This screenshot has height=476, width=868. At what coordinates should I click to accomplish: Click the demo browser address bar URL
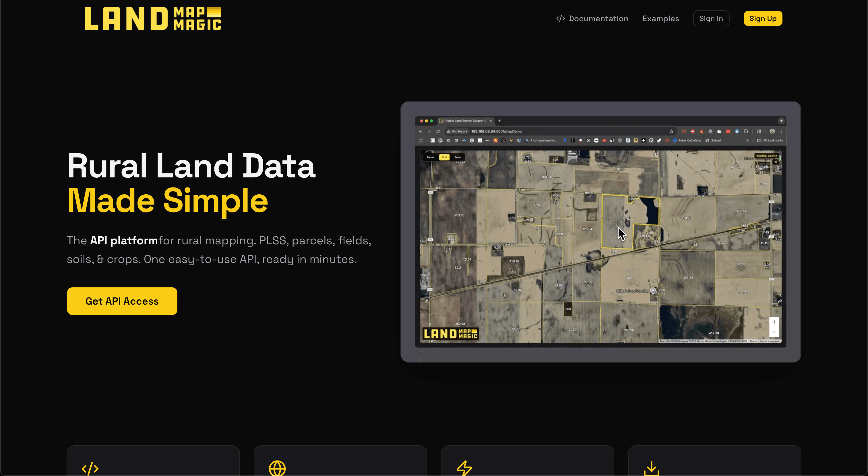pos(496,131)
